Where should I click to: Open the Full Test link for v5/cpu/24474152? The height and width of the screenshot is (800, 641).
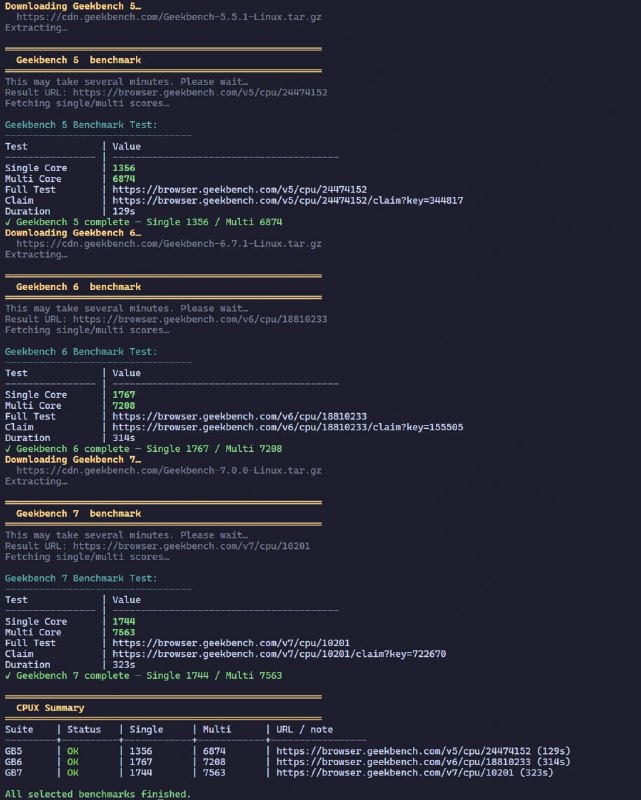click(x=239, y=189)
